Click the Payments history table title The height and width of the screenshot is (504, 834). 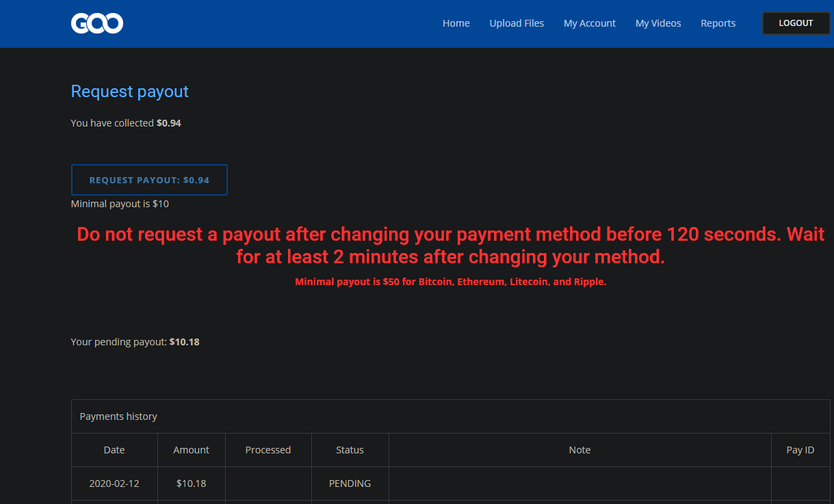pyautogui.click(x=118, y=416)
